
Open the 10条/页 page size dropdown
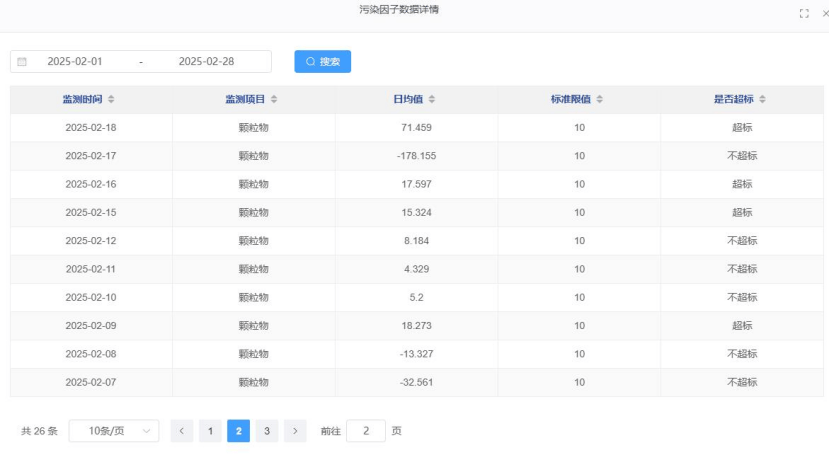(114, 431)
